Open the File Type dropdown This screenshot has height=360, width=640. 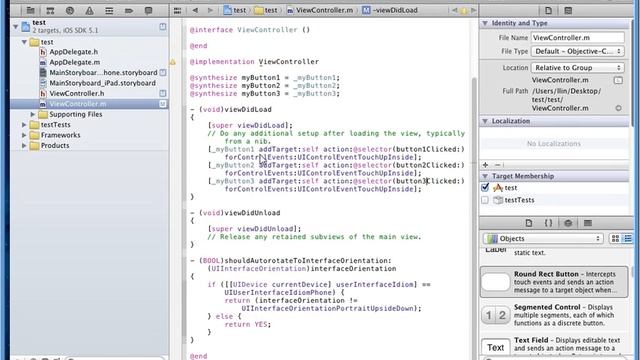pos(578,51)
